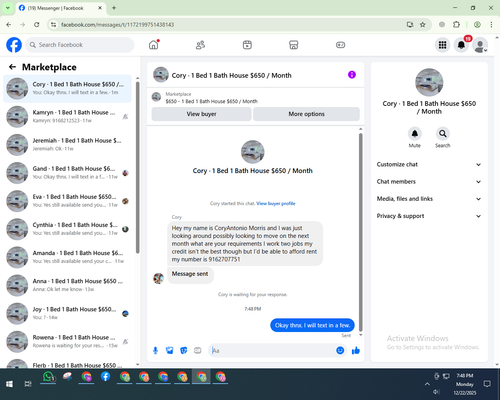
Task: Open tab search dropdown arrow
Action: 7,8
